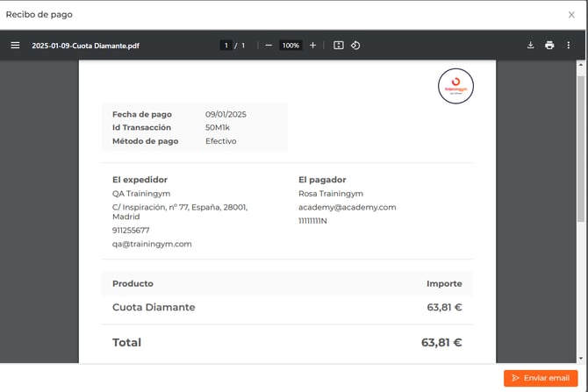The image size is (588, 392).
Task: Click the 50M1k transaction ID value
Action: pyautogui.click(x=218, y=127)
